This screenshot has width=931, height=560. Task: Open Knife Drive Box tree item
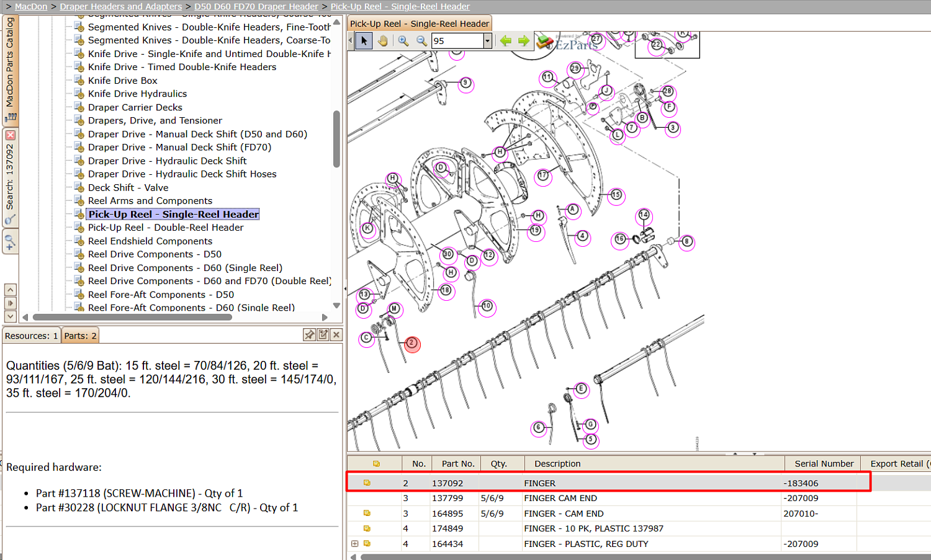click(123, 81)
